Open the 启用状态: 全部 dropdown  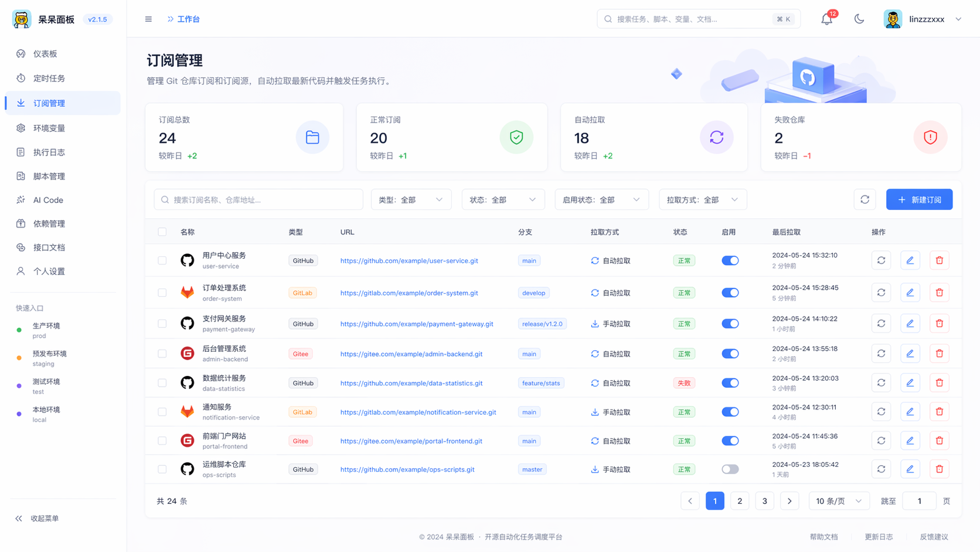[601, 199]
